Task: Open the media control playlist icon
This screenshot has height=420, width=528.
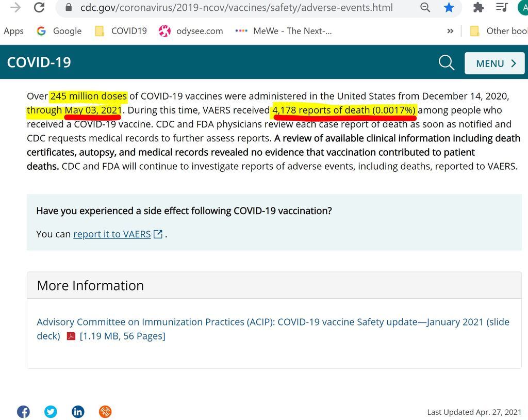Action: pyautogui.click(x=501, y=8)
